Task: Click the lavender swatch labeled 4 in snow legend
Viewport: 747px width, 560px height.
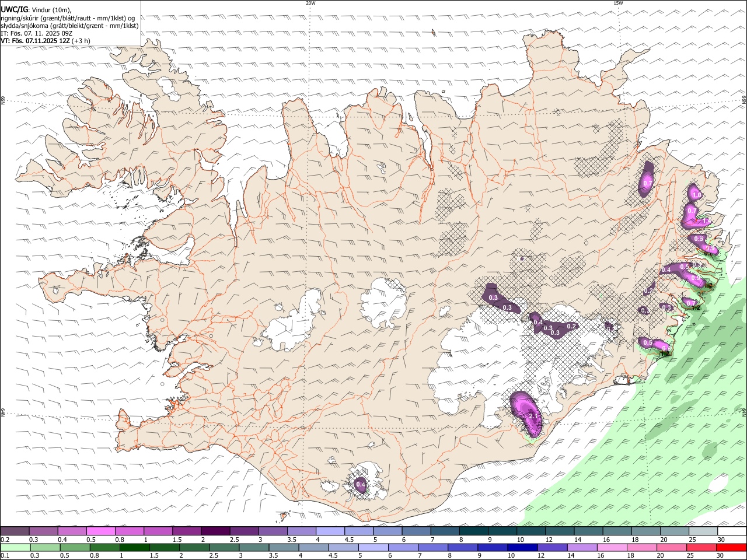Action: 330,531
